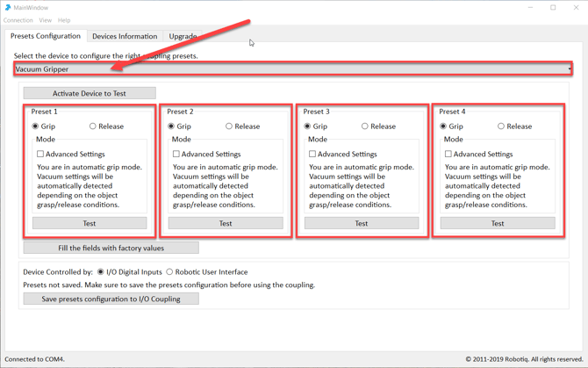Select Release radio button in Preset 1
The height and width of the screenshot is (368, 588).
[93, 126]
